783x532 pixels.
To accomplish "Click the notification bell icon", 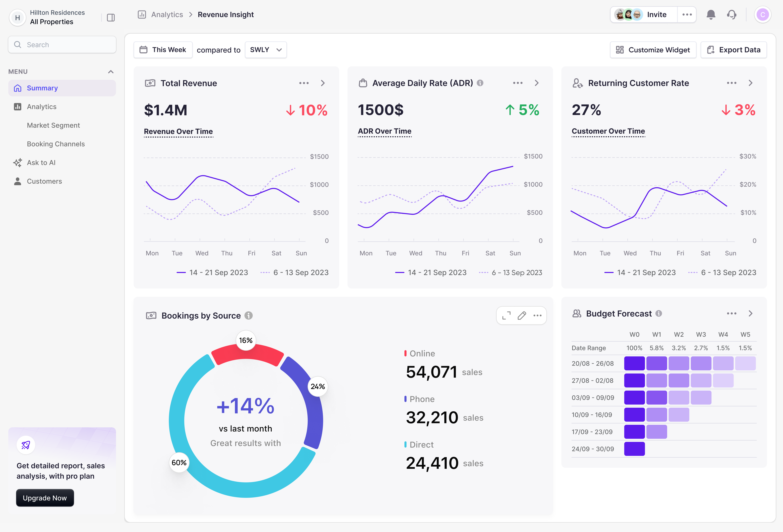I will [710, 15].
